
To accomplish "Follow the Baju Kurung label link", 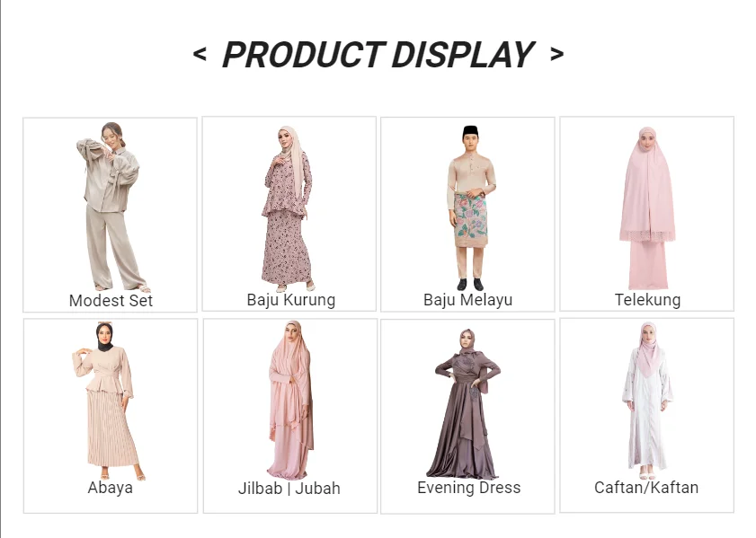I will (290, 300).
